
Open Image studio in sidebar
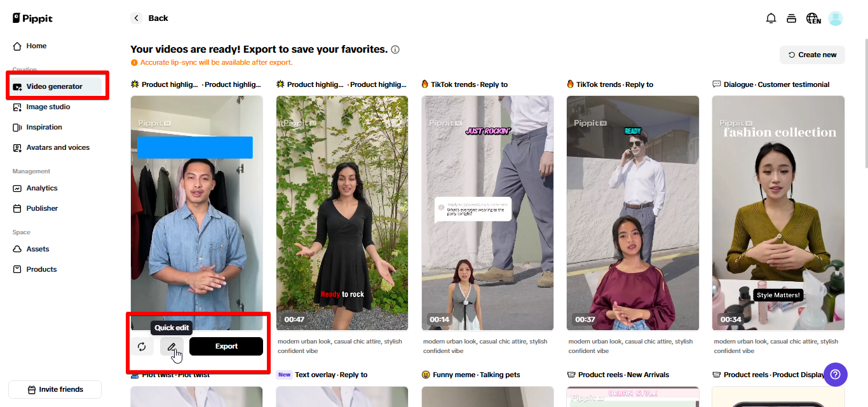[48, 107]
